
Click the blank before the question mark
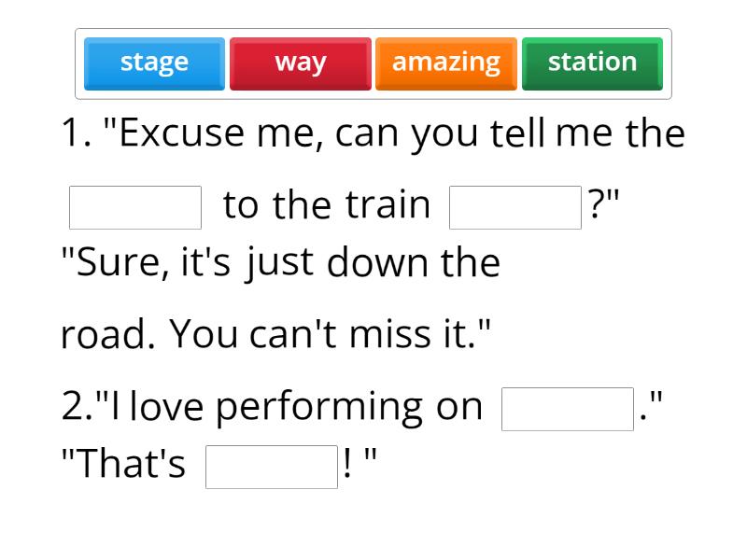pyautogui.click(x=515, y=206)
